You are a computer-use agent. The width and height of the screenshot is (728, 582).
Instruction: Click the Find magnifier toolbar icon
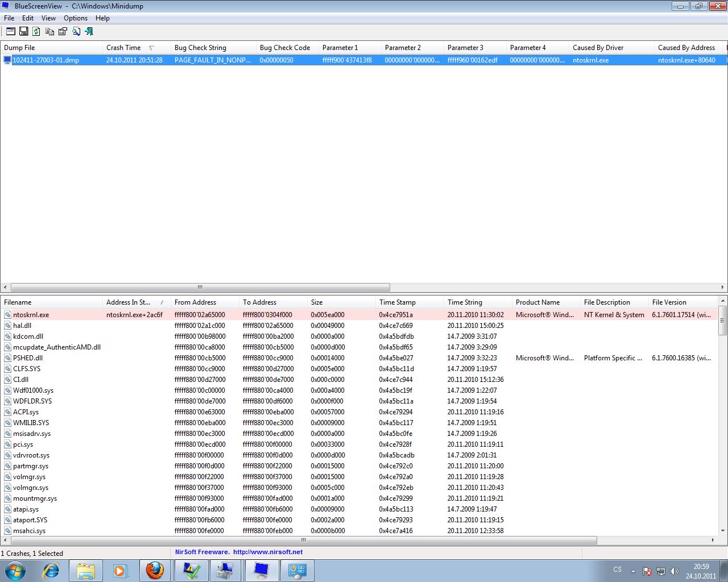point(76,31)
